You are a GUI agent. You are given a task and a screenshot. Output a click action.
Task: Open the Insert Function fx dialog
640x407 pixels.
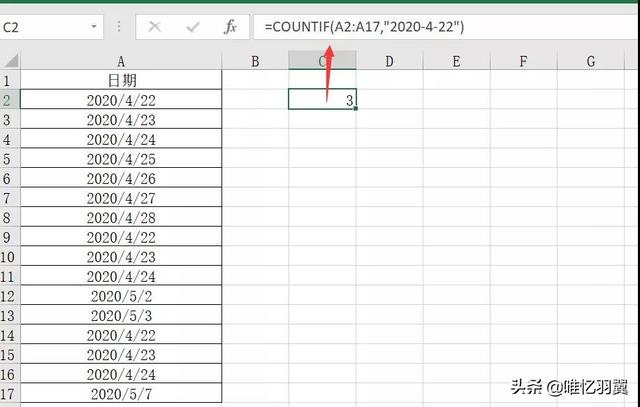point(230,27)
